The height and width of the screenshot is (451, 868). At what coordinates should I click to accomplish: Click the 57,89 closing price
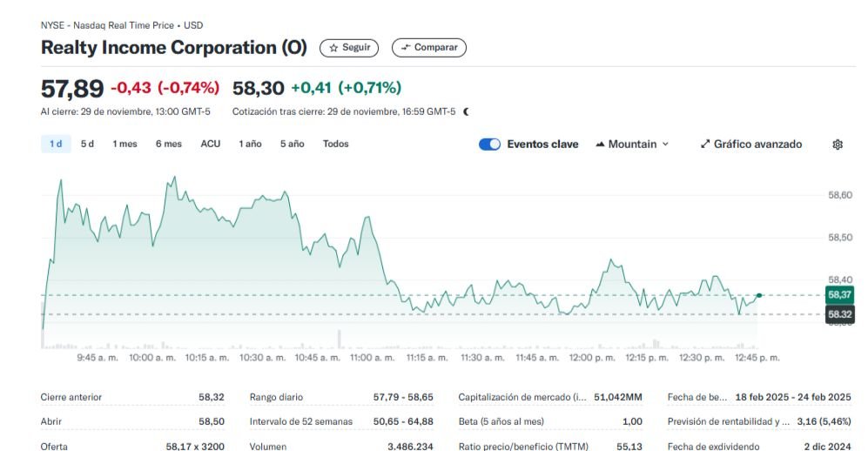(x=72, y=89)
